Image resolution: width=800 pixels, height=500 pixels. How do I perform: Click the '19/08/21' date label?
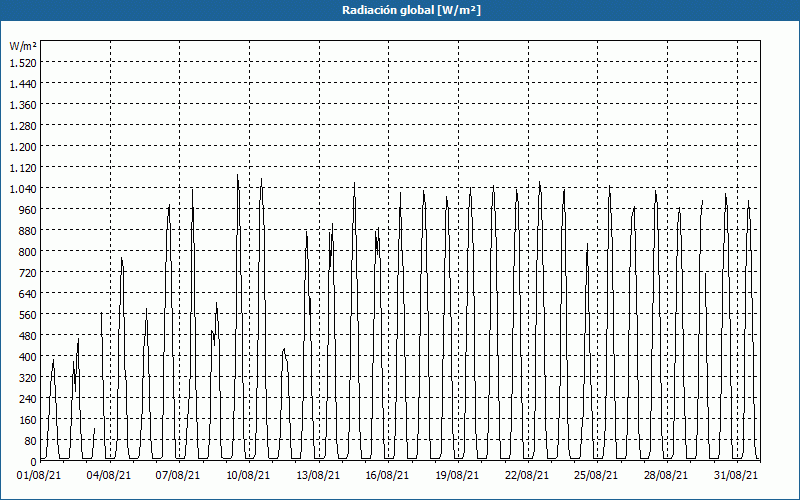(x=457, y=476)
